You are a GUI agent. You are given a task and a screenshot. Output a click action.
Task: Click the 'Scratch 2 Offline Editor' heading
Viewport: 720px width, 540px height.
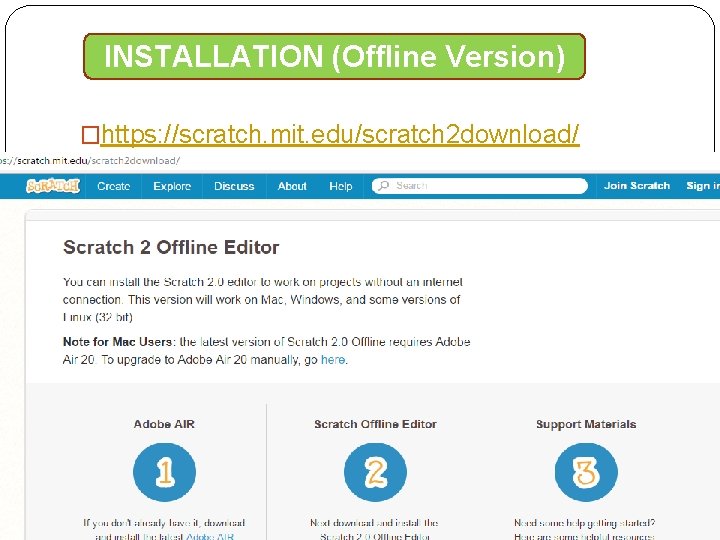171,248
